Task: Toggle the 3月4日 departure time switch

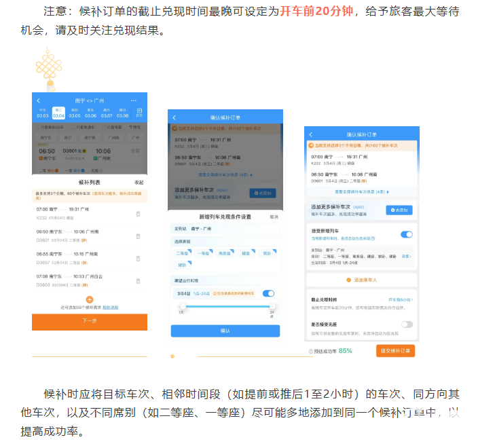Action: pos(268,293)
